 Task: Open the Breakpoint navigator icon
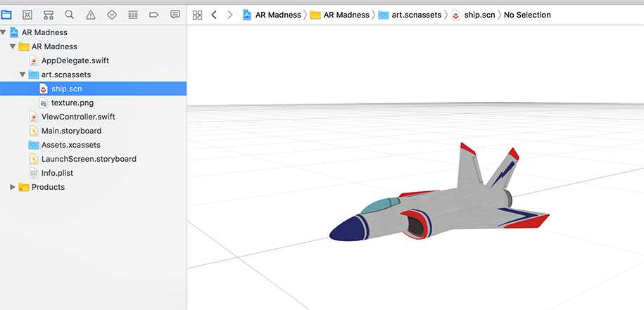tap(153, 15)
